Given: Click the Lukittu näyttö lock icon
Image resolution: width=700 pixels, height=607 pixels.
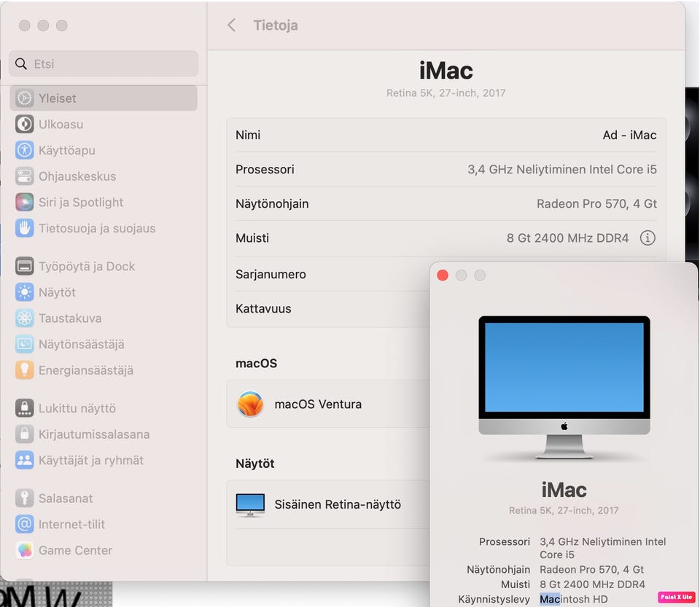Looking at the screenshot, I should coord(25,408).
